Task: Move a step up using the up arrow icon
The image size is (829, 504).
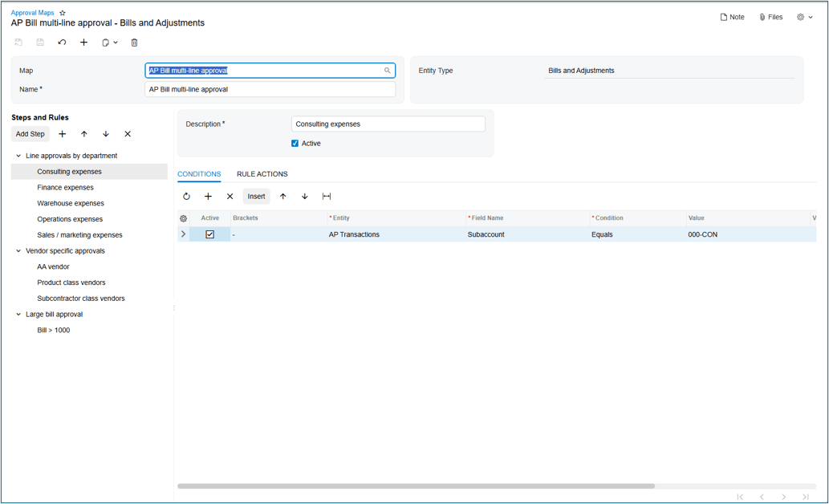Action: coord(83,134)
